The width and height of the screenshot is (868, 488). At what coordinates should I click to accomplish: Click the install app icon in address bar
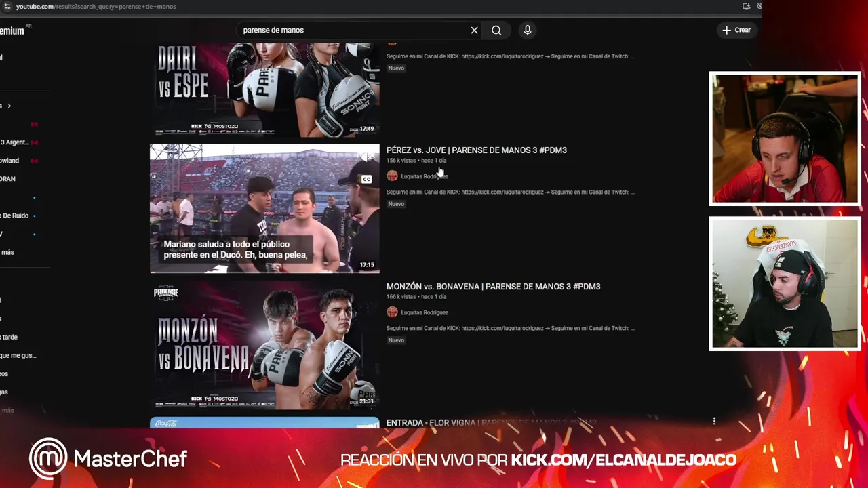click(x=746, y=6)
